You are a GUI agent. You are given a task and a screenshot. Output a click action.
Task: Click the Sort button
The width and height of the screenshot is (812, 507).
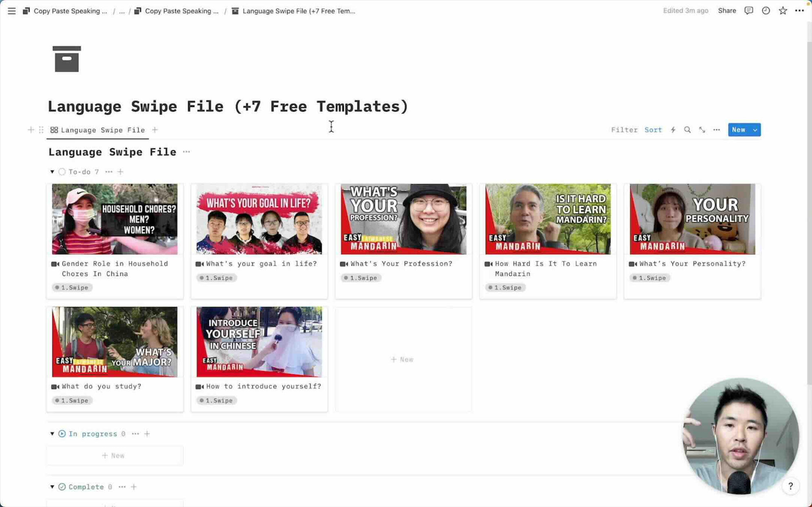[653, 130]
